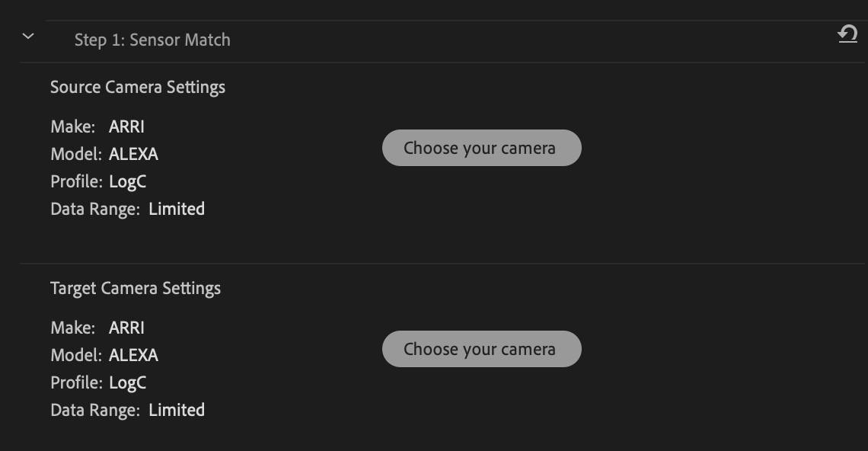Select the Limited data range value under Source
This screenshot has height=451, width=868.
pos(177,209)
